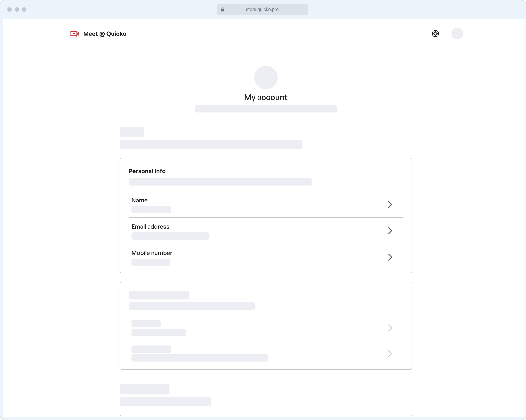Click the large profile picture placeholder above My account
526x420 pixels.
266,77
